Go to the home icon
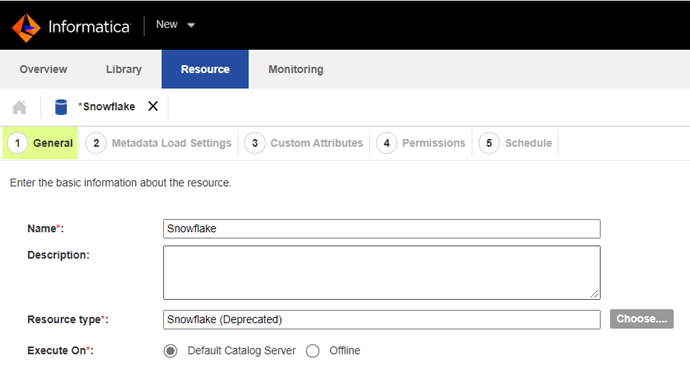Screen dimensions: 690x369 pyautogui.click(x=19, y=107)
